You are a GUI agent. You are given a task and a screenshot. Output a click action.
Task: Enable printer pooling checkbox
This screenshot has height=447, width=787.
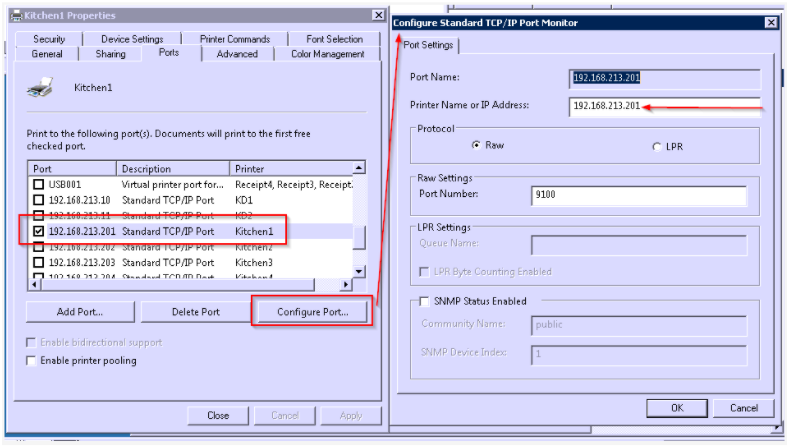[31, 360]
